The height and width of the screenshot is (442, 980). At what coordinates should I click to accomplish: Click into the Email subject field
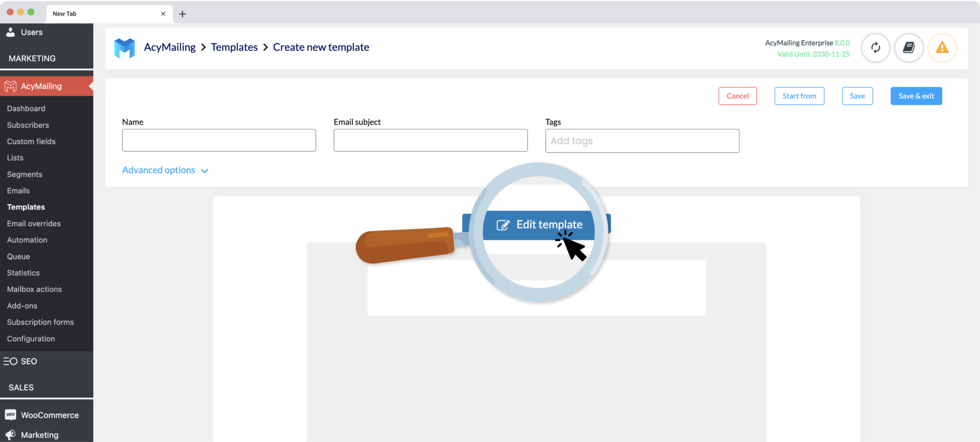tap(430, 141)
